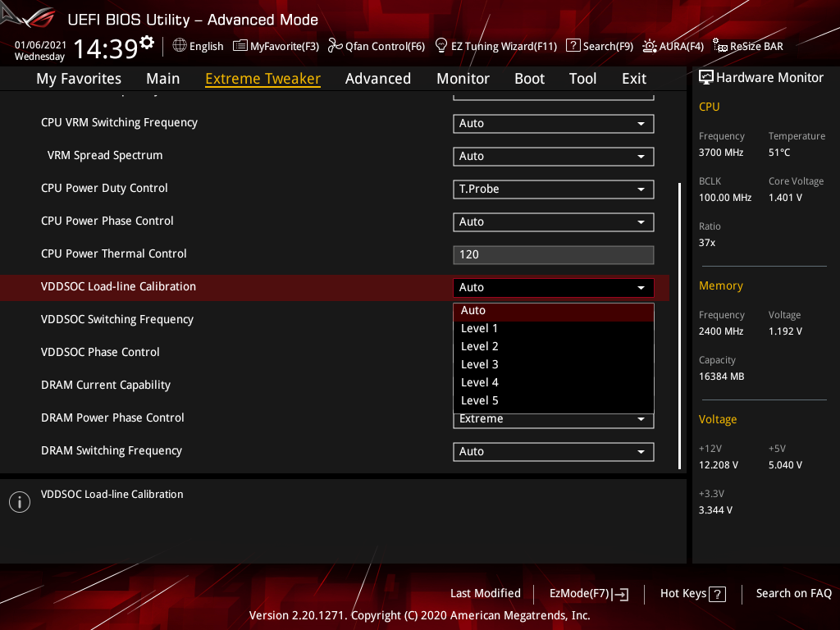
Task: Click the Hardware Monitor screen icon
Action: click(x=706, y=78)
